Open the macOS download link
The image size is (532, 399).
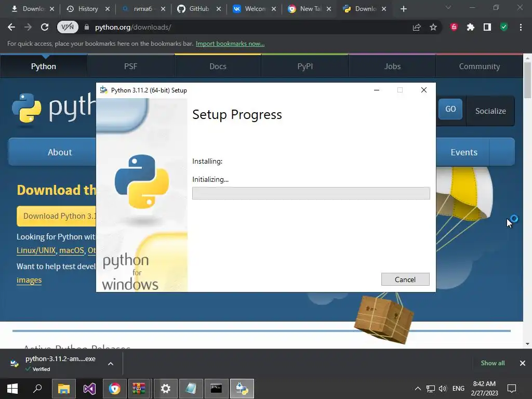72,250
